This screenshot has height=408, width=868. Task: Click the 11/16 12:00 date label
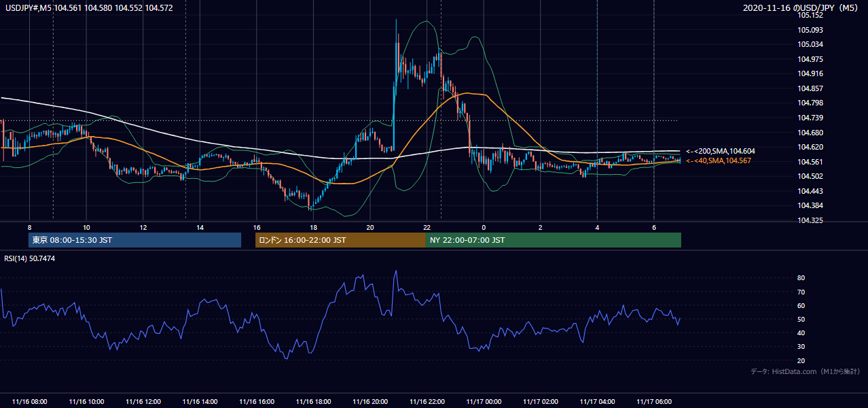(x=143, y=402)
